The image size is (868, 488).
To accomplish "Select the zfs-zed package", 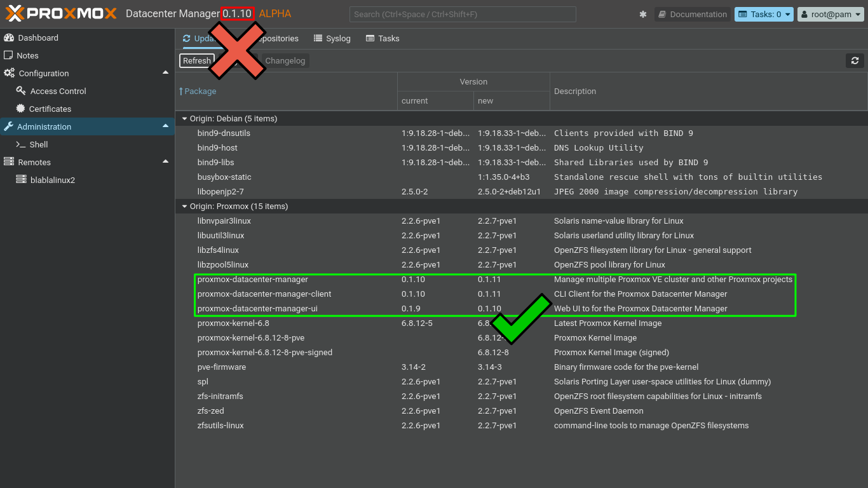I will 211,411.
